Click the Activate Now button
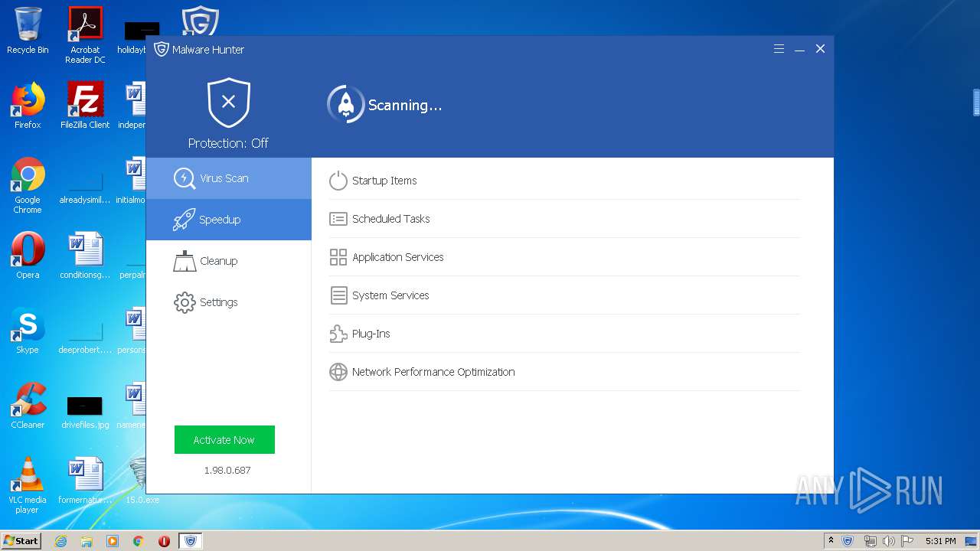The image size is (980, 551). coord(224,440)
